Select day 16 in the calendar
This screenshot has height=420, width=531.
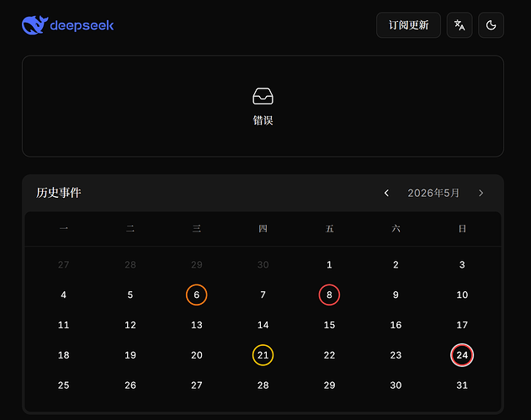coord(396,325)
